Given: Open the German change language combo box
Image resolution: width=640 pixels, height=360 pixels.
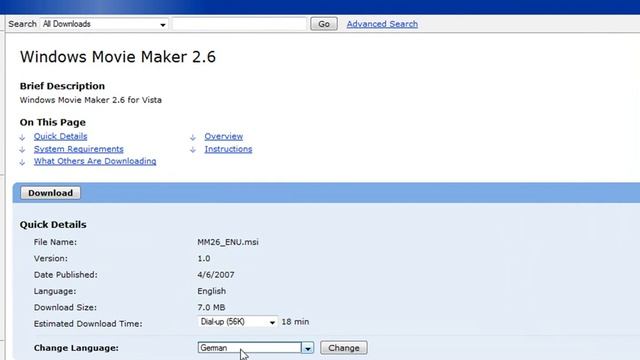Looking at the screenshot, I should pyautogui.click(x=256, y=348).
